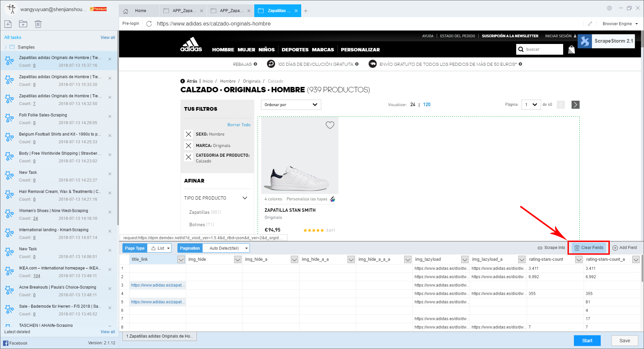The image size is (644, 349).
Task: Remove the CATEGORIA DE PRODUCTO filter
Action: pos(189,157)
